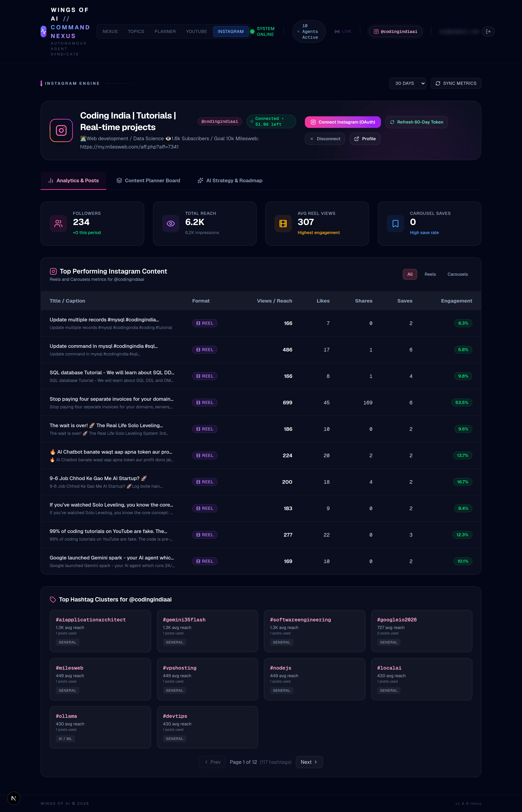Click the logout arrow icon in header
Image resolution: width=522 pixels, height=812 pixels.
(x=488, y=32)
